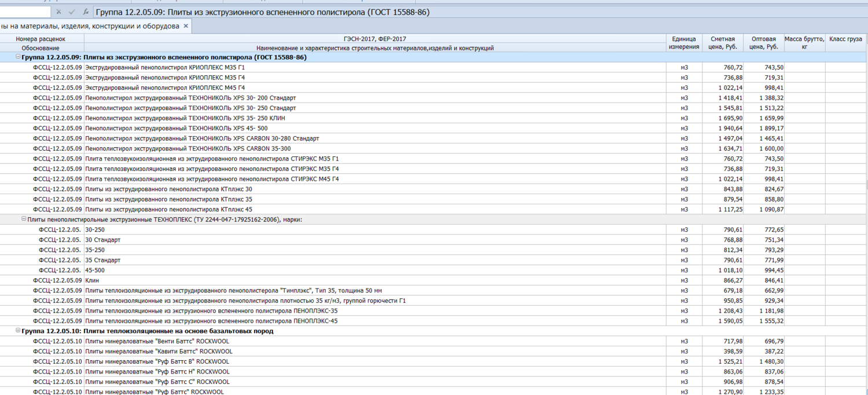Click the Наименование и характеристика column header
Viewport: 868px width, 395px height.
(375, 48)
